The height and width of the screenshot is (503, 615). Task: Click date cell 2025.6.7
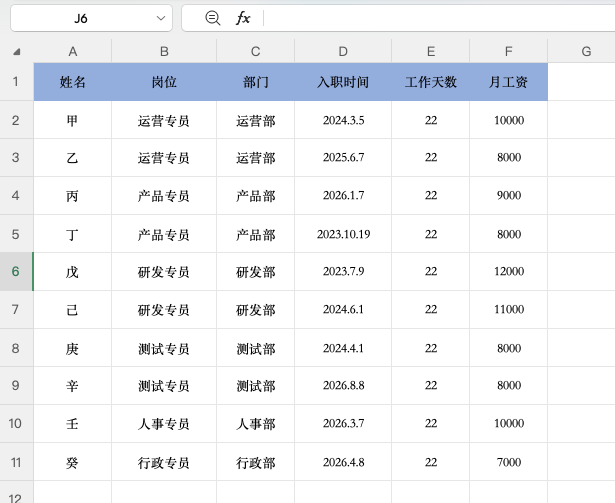pos(343,157)
